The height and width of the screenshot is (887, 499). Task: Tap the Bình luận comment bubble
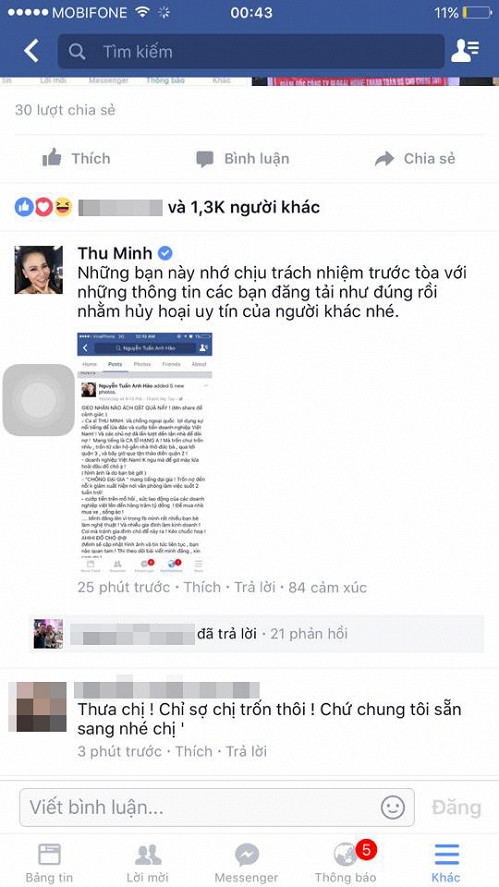pos(205,159)
